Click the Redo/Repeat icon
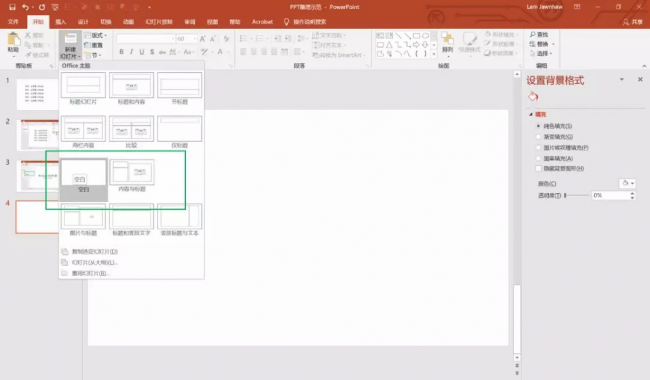The height and width of the screenshot is (380, 650). pos(42,7)
